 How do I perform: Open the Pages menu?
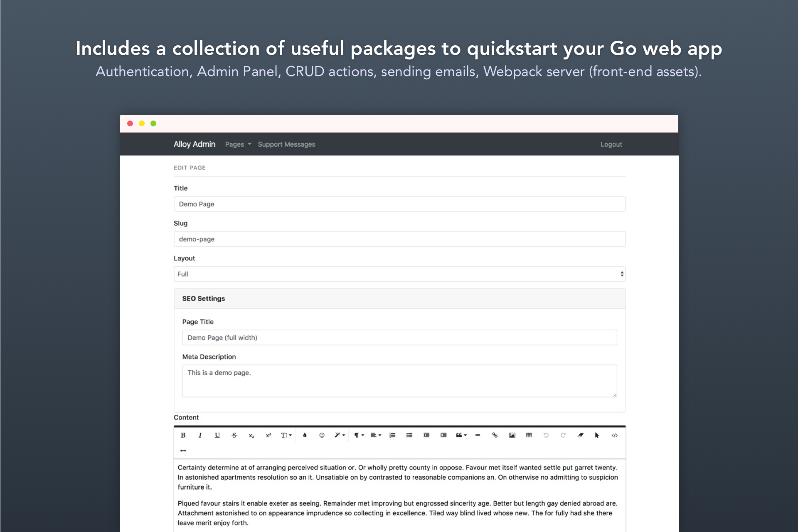238,144
